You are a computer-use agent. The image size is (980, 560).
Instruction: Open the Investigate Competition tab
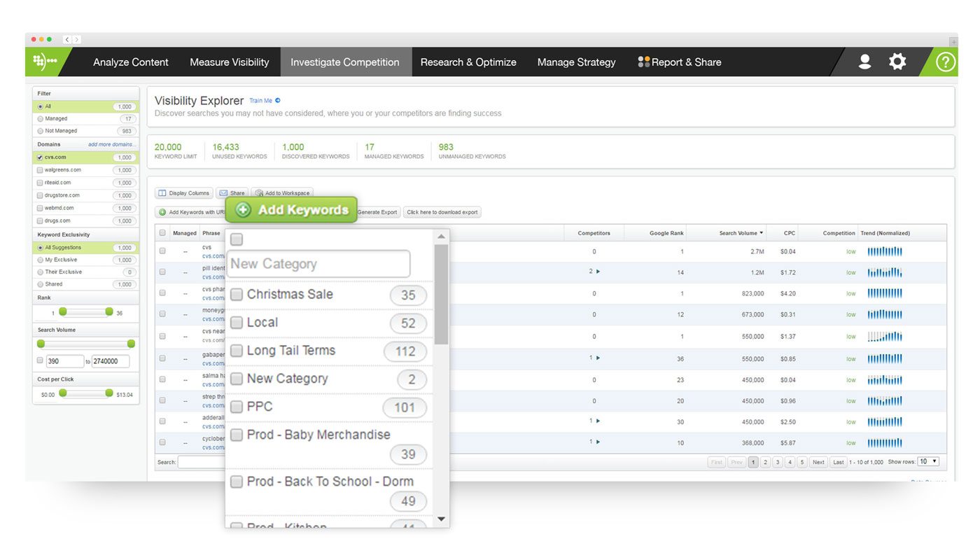345,62
